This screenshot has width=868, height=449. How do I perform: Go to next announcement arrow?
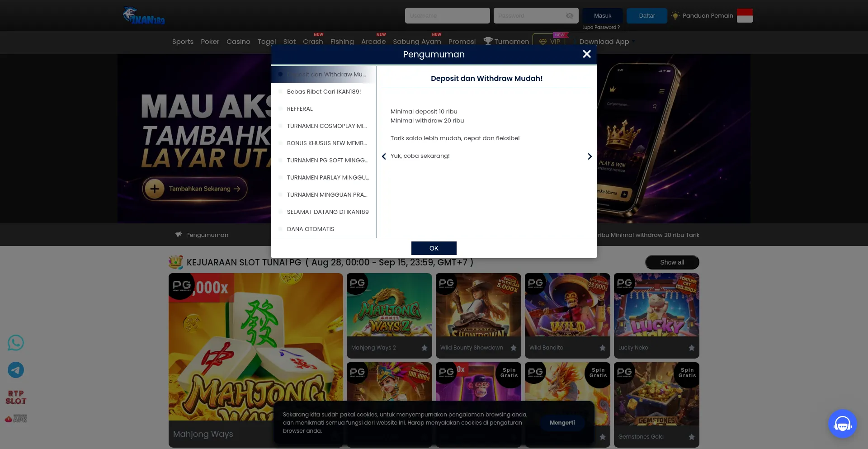coord(590,156)
